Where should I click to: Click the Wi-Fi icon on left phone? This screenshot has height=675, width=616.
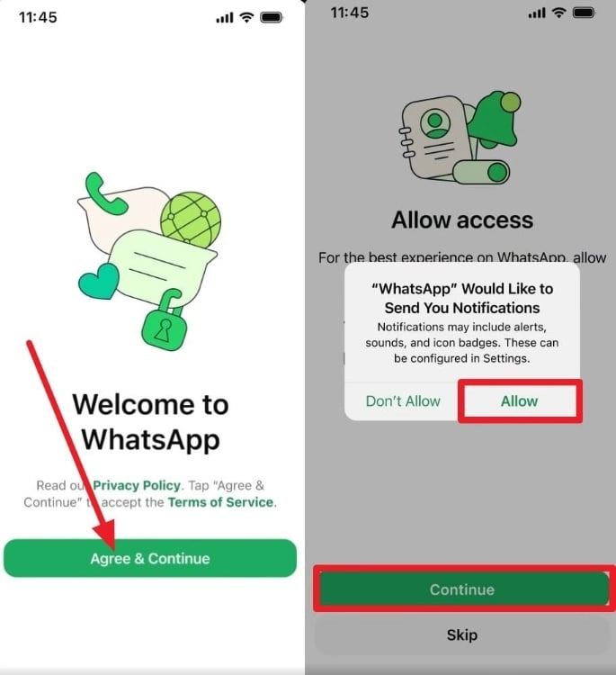coord(246,17)
